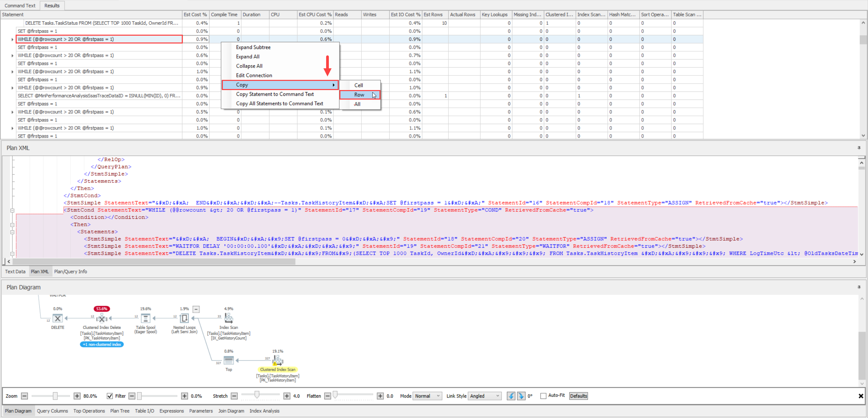Screen dimensions: 868x418
Task: Switch to the Command Text tab
Action: pyautogui.click(x=20, y=5)
